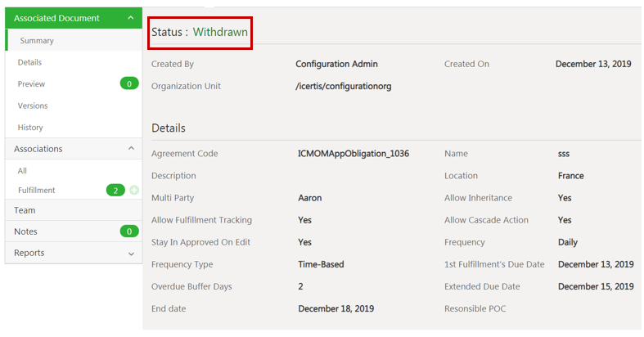Click the Fulfillment count badge showing 2
Image resolution: width=644 pixels, height=337 pixels.
coord(115,191)
